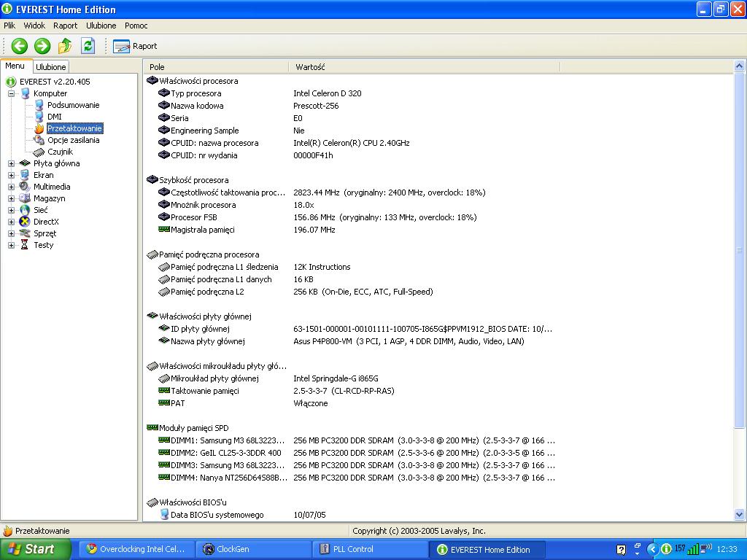Click the Pole column header
The image size is (747, 560).
pos(216,67)
